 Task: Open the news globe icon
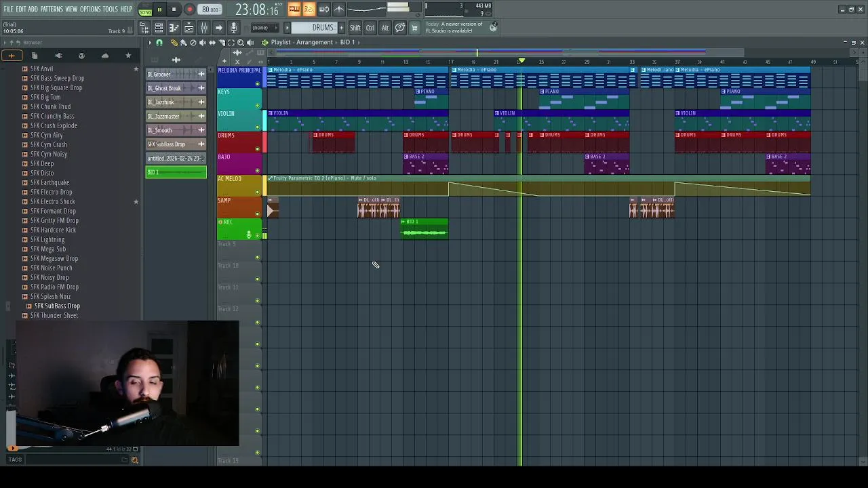(494, 27)
